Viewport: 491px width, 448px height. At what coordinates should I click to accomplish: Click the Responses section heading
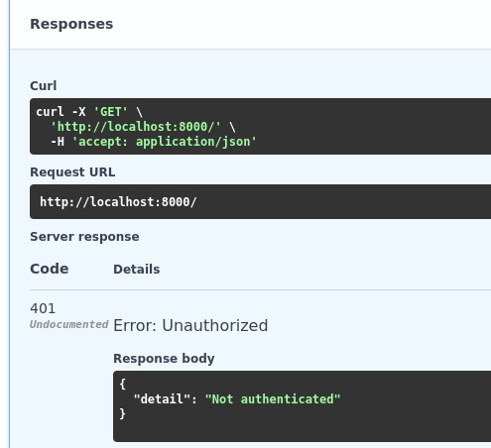[x=71, y=24]
